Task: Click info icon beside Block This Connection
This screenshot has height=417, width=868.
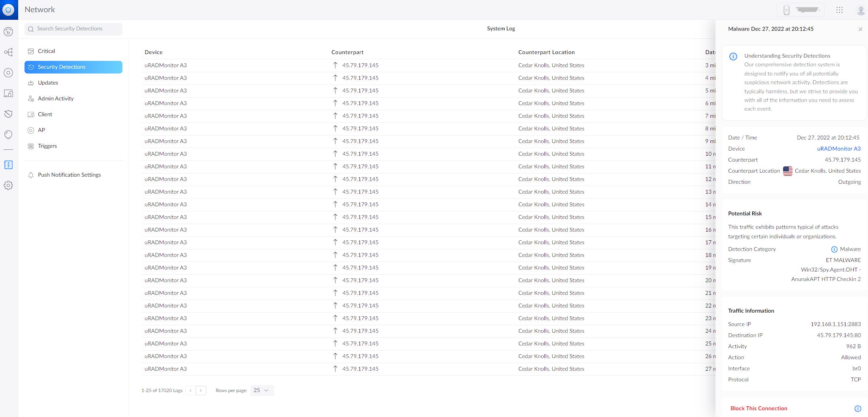Action: [858, 409]
